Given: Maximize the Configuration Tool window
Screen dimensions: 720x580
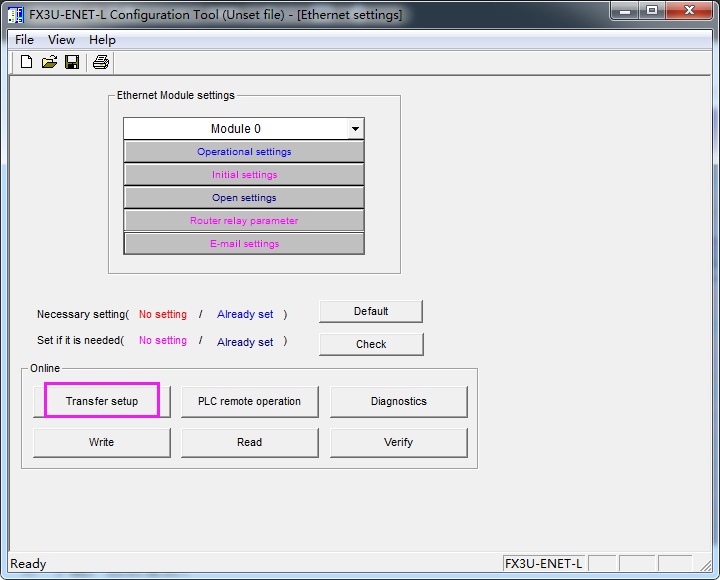Looking at the screenshot, I should (652, 11).
